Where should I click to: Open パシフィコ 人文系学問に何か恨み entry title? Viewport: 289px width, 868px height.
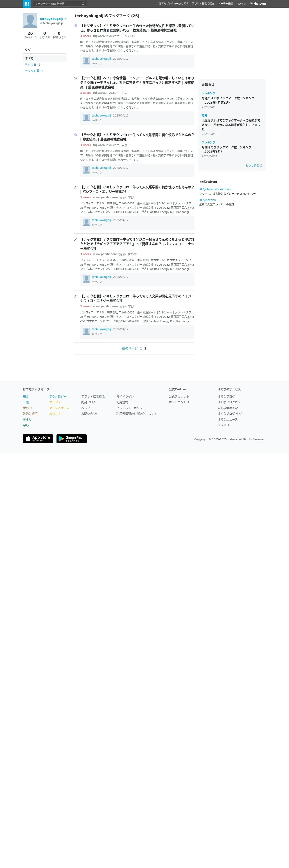point(137,189)
